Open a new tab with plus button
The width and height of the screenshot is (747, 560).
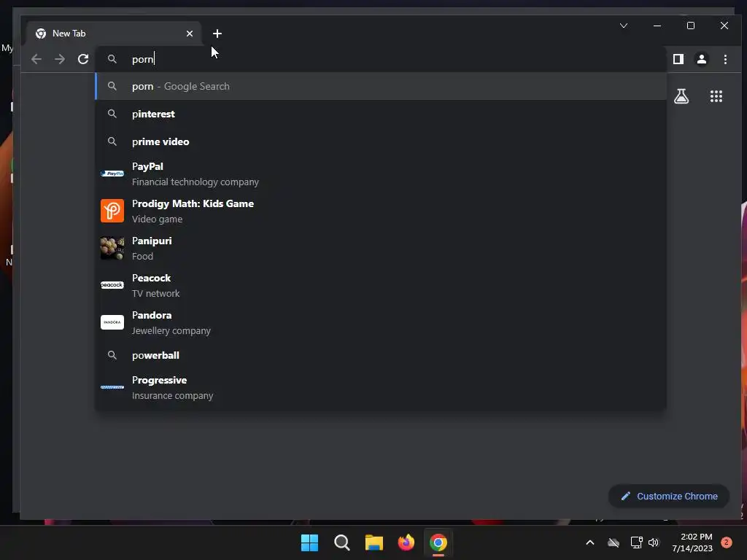click(217, 34)
